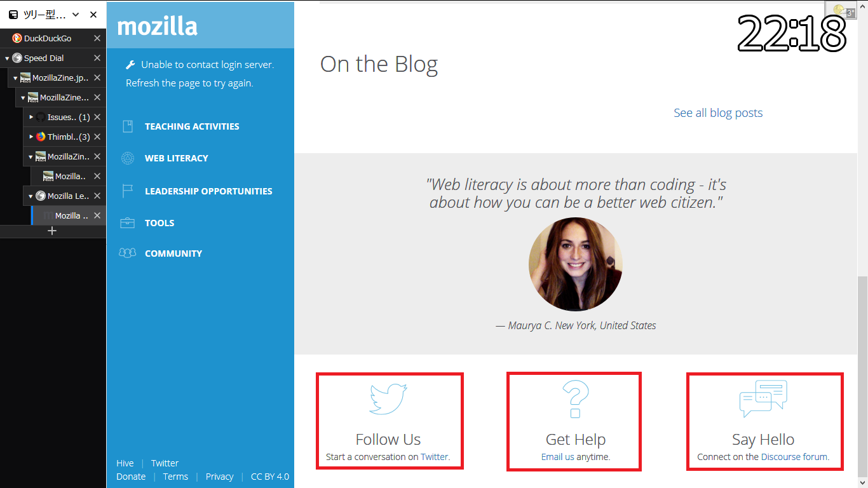Screen dimensions: 868x488
Task: Click the Leadership Opportunities flag icon
Action: pyautogui.click(x=128, y=191)
